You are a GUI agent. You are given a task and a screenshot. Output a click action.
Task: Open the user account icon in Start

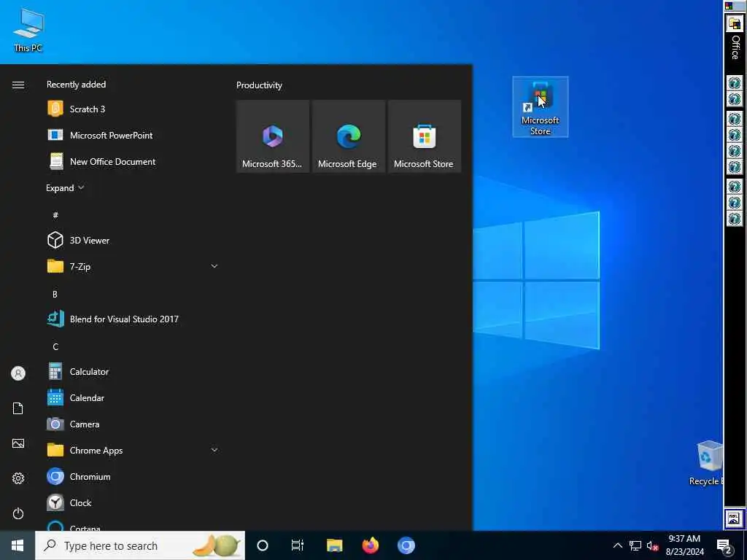tap(18, 373)
